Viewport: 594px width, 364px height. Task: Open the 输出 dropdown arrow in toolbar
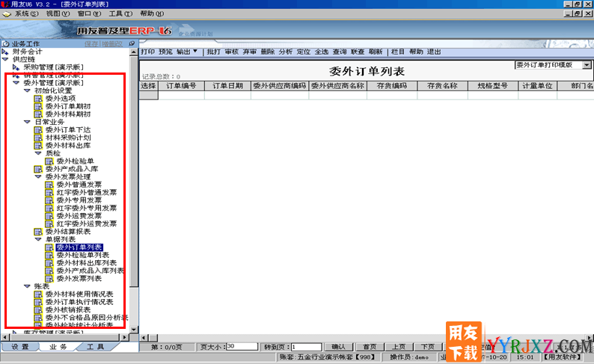(195, 51)
